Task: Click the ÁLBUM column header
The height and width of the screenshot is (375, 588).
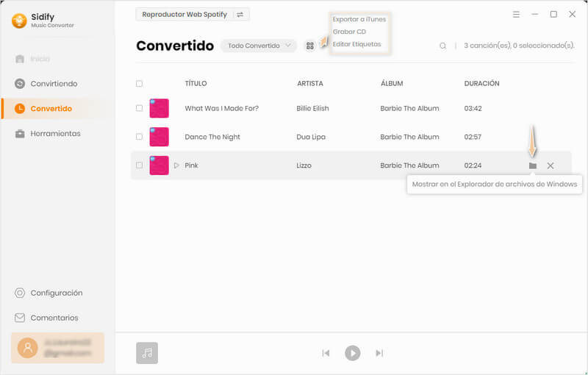Action: tap(392, 83)
